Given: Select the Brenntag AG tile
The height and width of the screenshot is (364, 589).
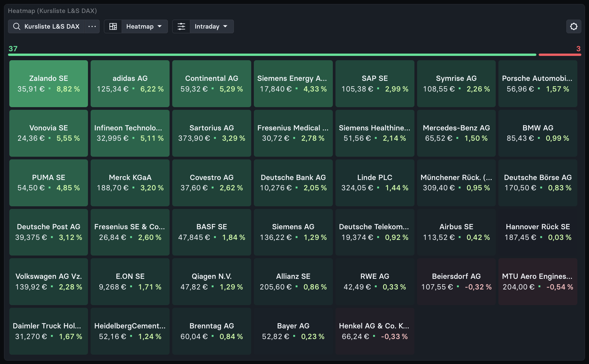Looking at the screenshot, I should [212, 331].
